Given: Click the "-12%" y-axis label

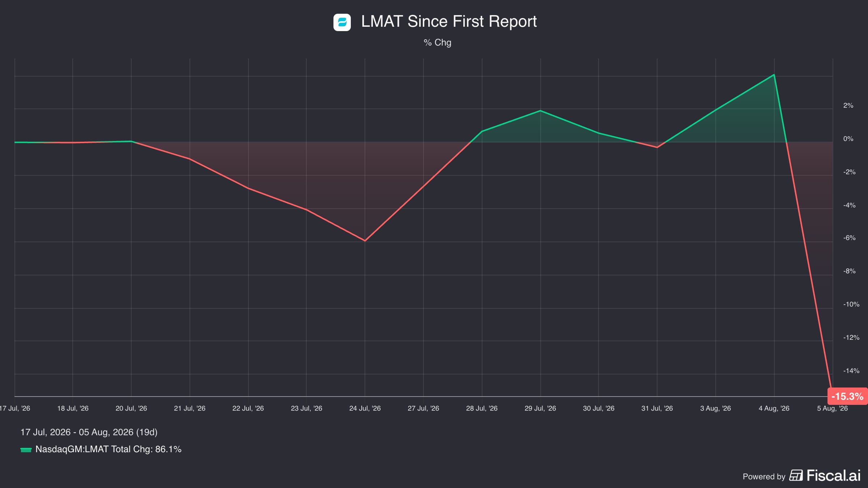Looking at the screenshot, I should coord(851,338).
